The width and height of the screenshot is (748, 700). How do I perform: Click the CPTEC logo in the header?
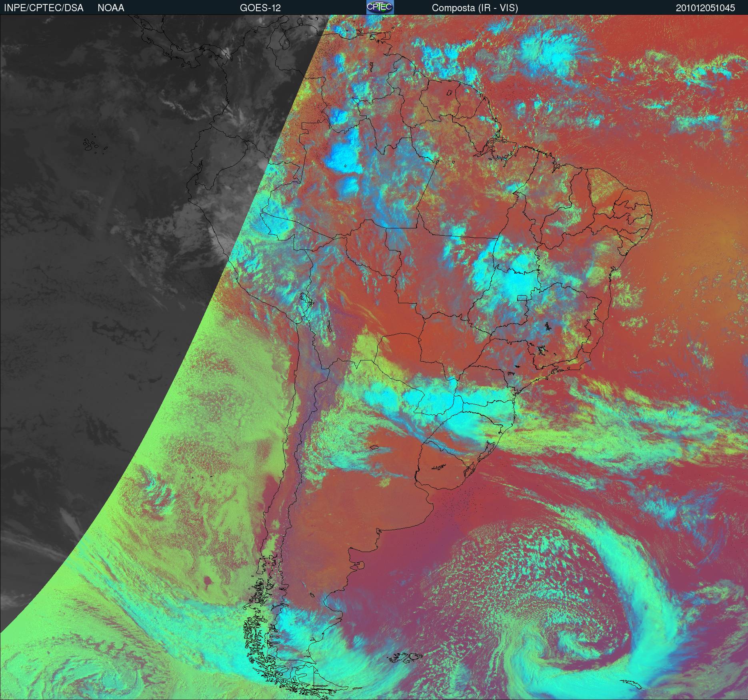point(380,7)
